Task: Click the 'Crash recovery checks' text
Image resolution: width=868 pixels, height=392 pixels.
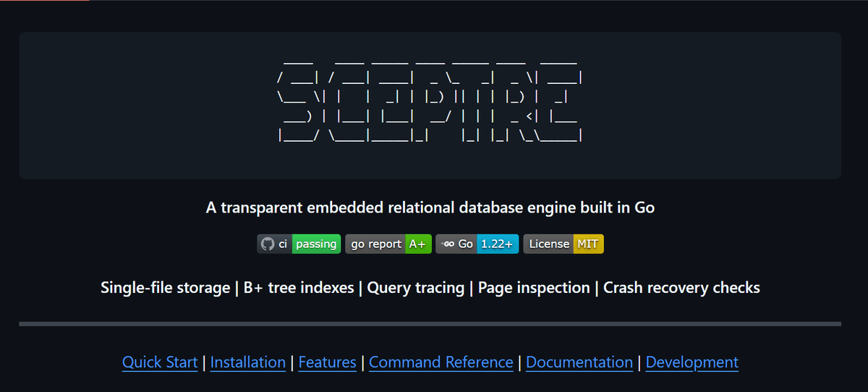Action: 681,288
